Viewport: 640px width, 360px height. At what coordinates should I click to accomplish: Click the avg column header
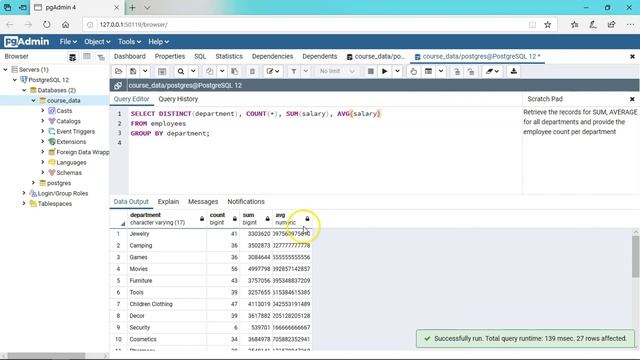[x=292, y=219]
